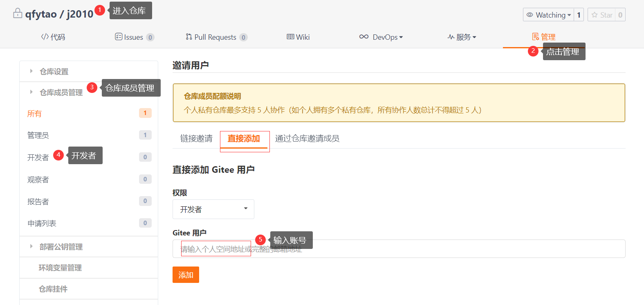Click the 仓库成员配额说明 heading
Screen dimensions: 644x305
pos(212,96)
